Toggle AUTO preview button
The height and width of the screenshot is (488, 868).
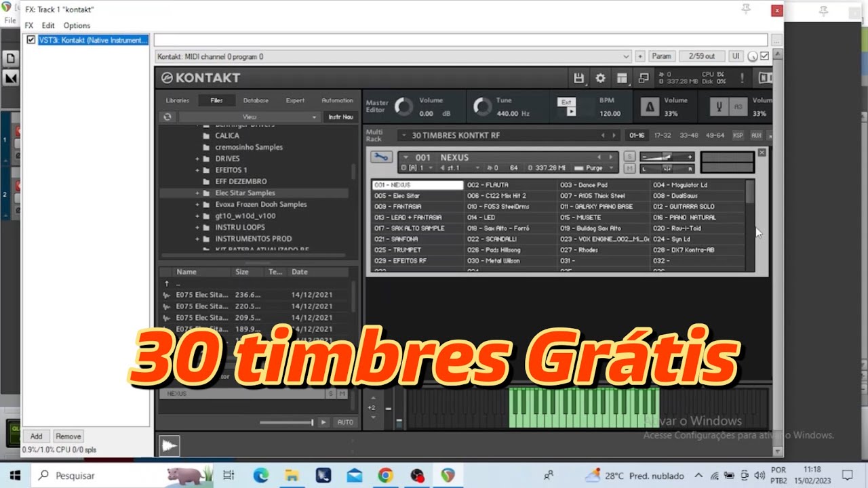pyautogui.click(x=345, y=422)
